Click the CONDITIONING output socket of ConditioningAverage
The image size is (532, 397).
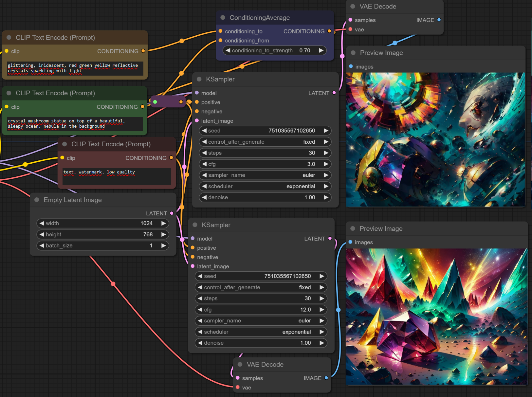tap(329, 31)
